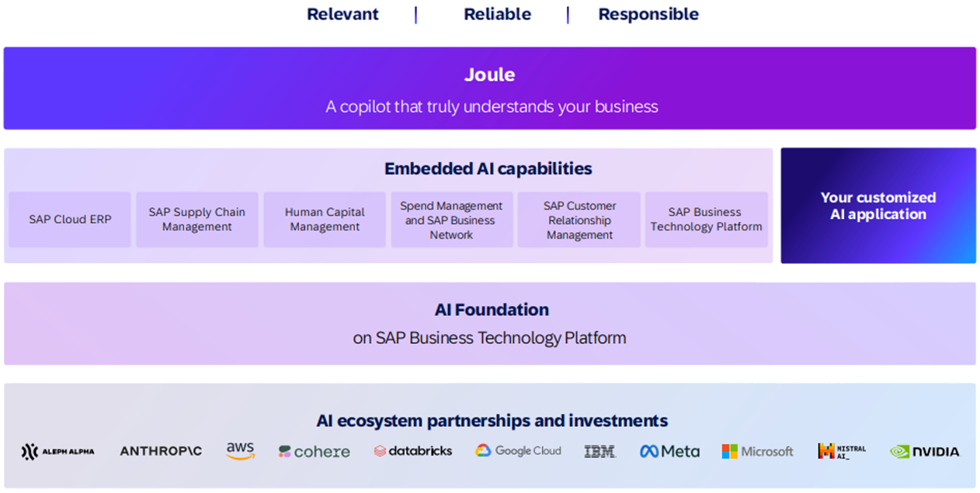Click the Your customized AI application box
Screen dimensions: 980x493
tap(878, 206)
